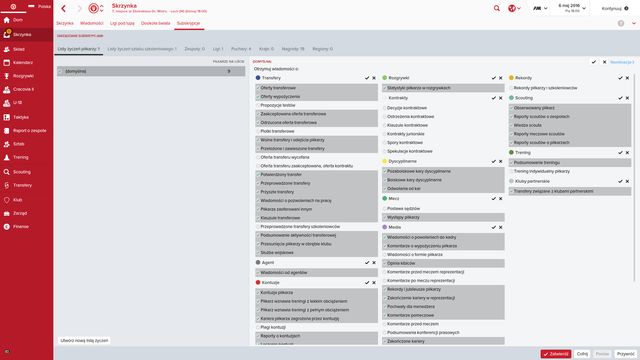Open Finanse in the sidebar
Screen dimensions: 640x360
26,227
